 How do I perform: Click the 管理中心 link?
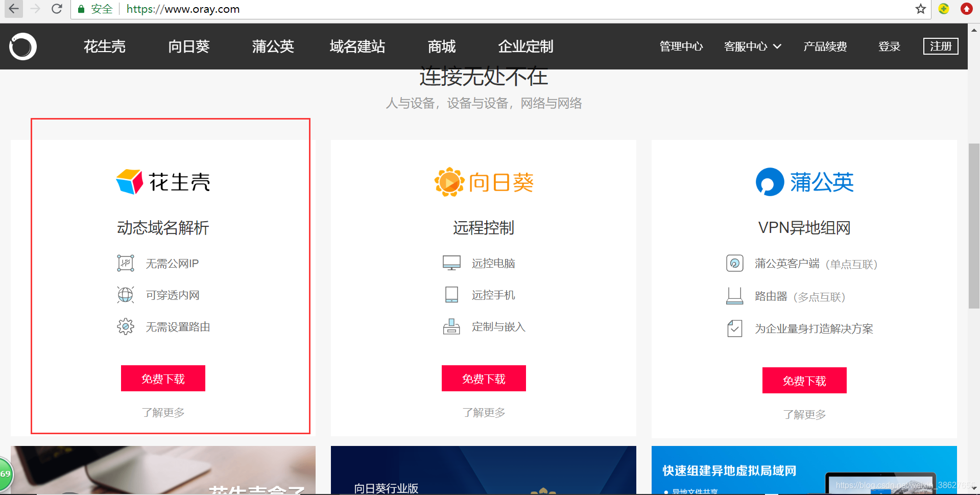[681, 46]
